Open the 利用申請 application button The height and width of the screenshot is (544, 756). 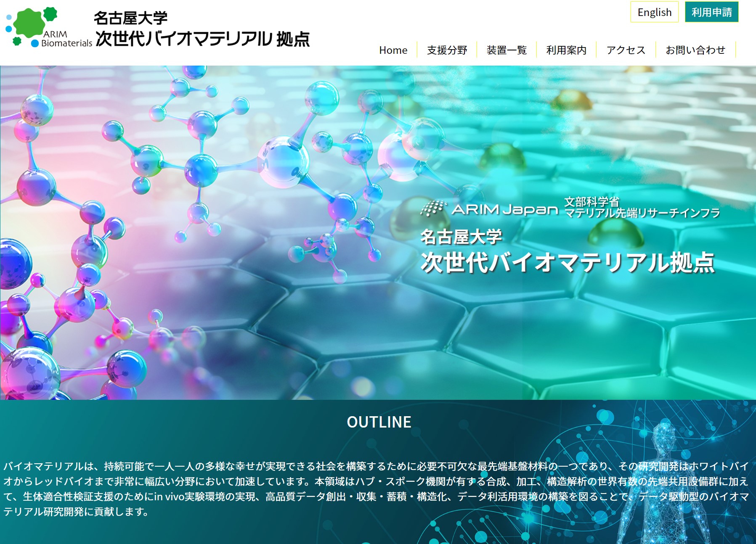coord(711,12)
